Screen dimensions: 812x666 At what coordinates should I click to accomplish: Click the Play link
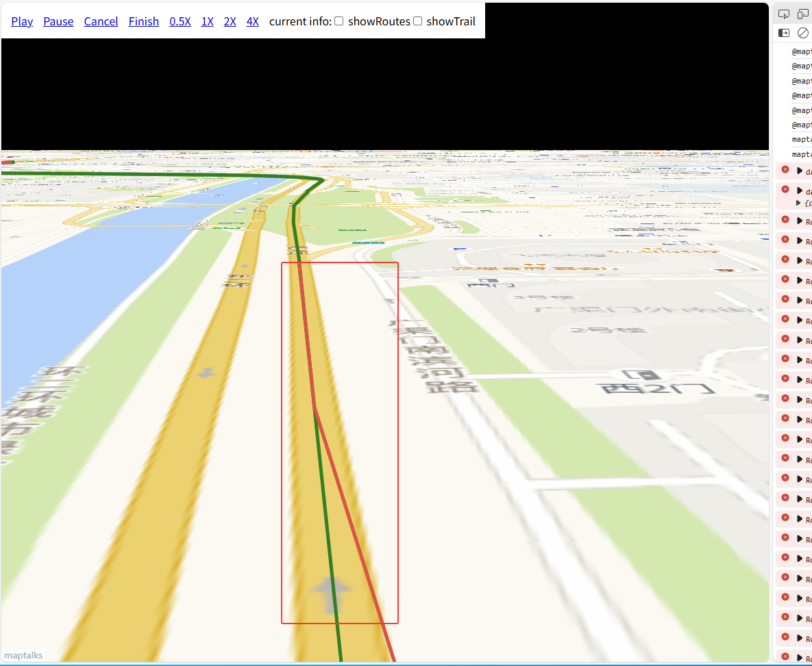[x=22, y=21]
